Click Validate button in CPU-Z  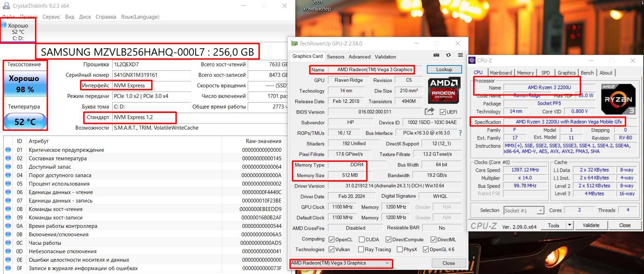(x=591, y=225)
